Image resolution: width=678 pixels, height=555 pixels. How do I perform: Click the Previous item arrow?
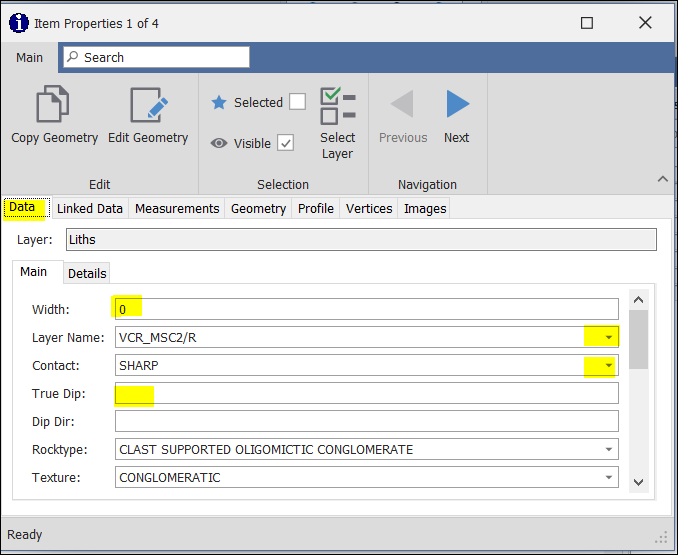click(403, 105)
